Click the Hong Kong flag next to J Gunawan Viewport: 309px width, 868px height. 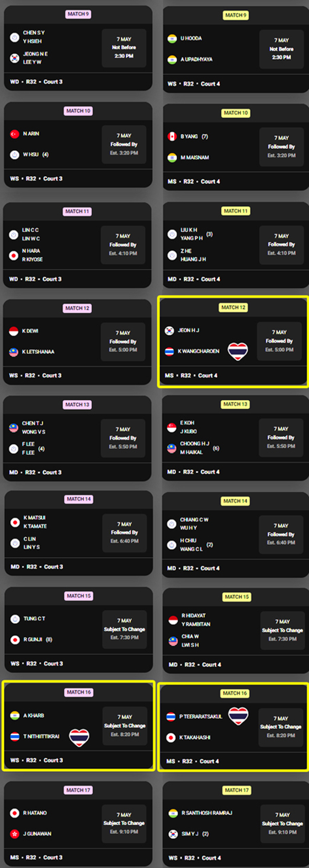tap(14, 834)
